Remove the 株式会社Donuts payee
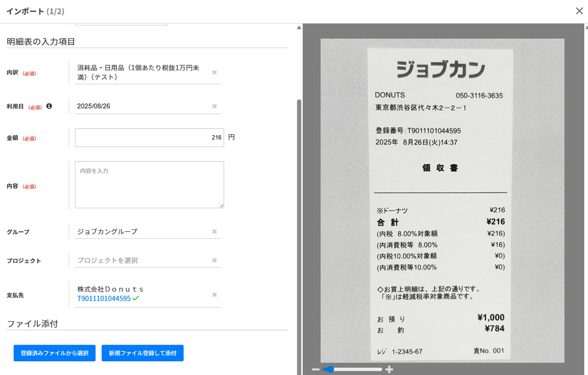588x375 pixels. click(214, 295)
